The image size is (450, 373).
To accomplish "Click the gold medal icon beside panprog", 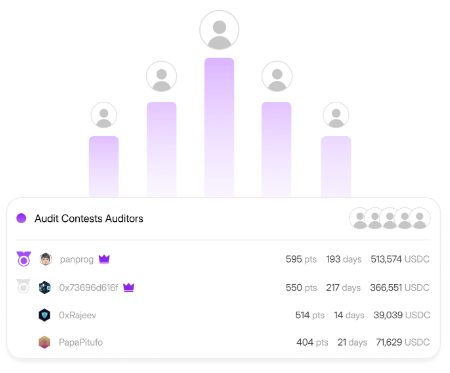I will tap(24, 259).
